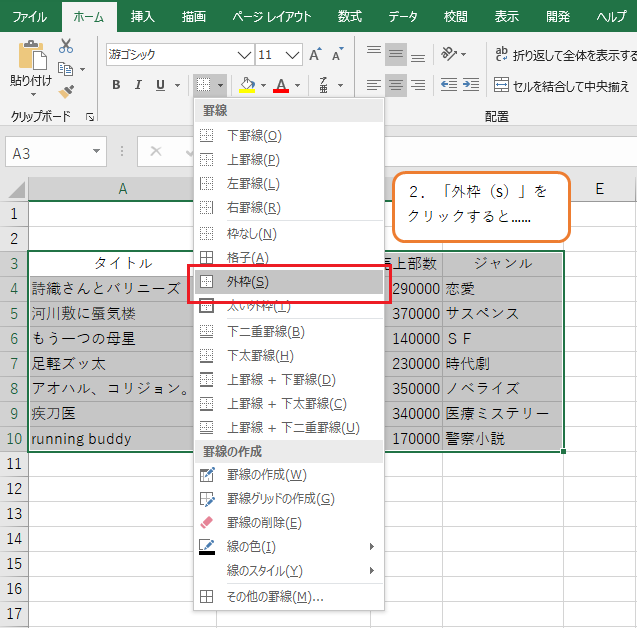Switch to the 挿入 tab

point(143,17)
